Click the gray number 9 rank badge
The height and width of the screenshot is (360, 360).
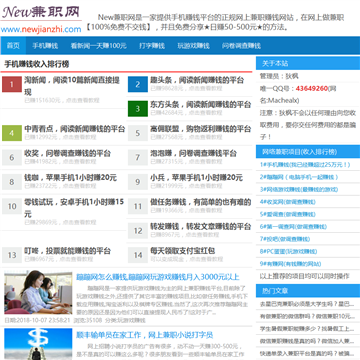(x=138, y=182)
